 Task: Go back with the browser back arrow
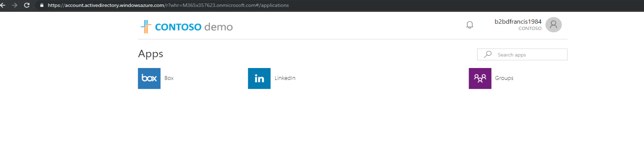coord(3,5)
